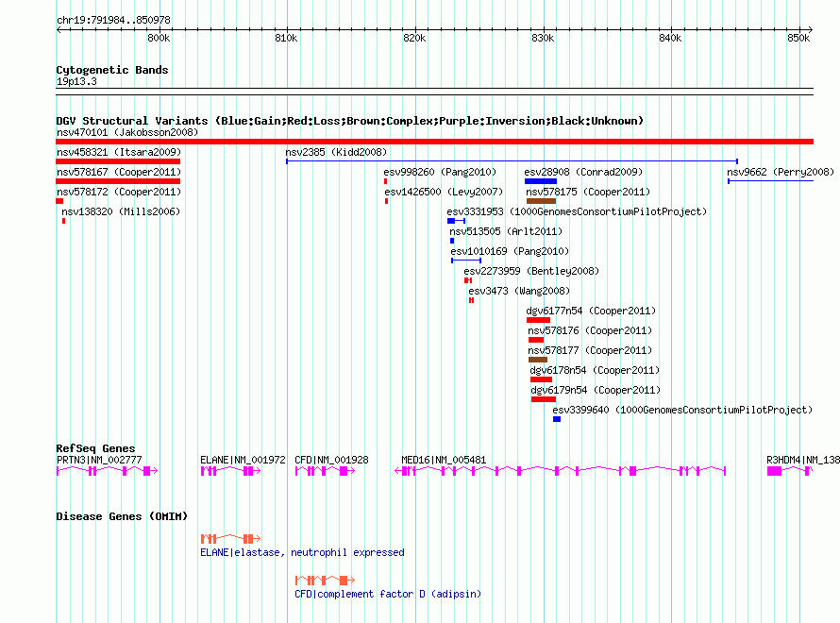Select dgv6178n54 (Cooper2011) label
The width and height of the screenshot is (840, 623).
595,370
